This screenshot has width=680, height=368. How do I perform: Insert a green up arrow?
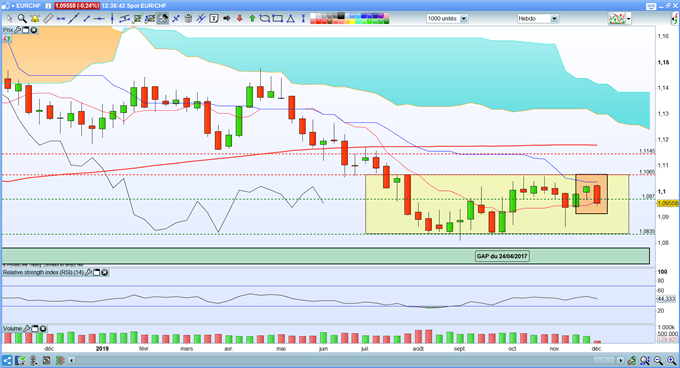(252, 18)
